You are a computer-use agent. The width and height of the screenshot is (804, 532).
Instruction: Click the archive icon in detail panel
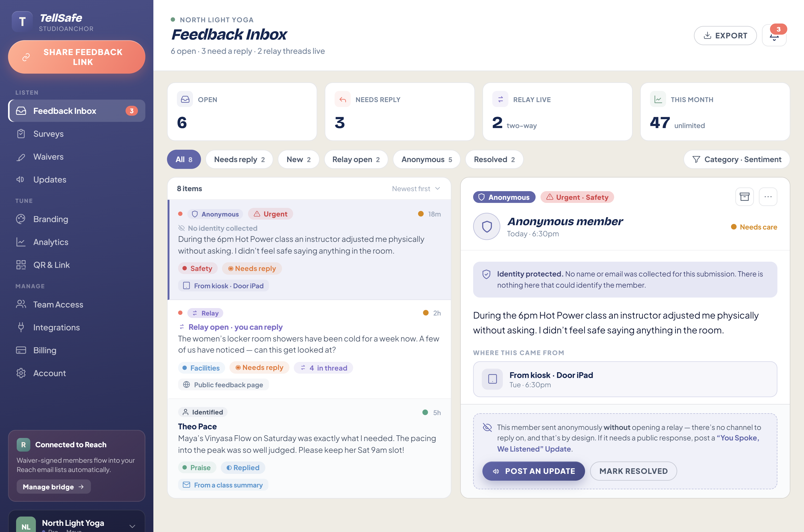tap(744, 197)
